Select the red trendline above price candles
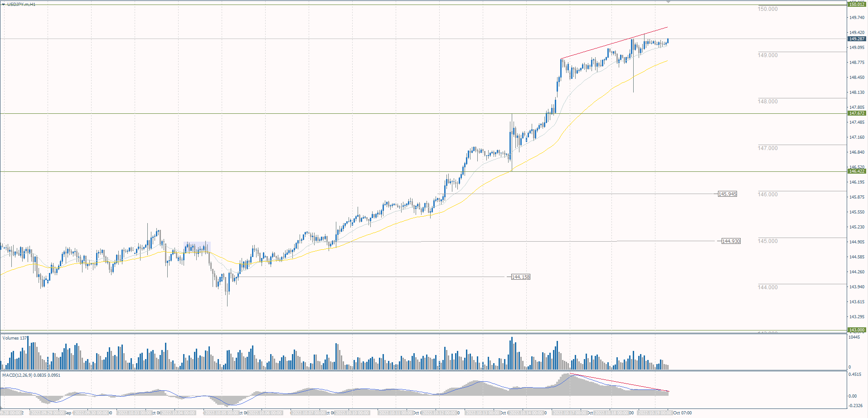 point(614,43)
